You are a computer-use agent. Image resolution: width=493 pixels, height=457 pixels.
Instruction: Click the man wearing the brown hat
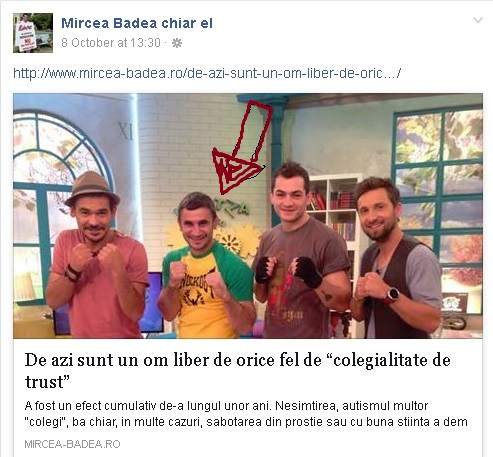pos(96,256)
